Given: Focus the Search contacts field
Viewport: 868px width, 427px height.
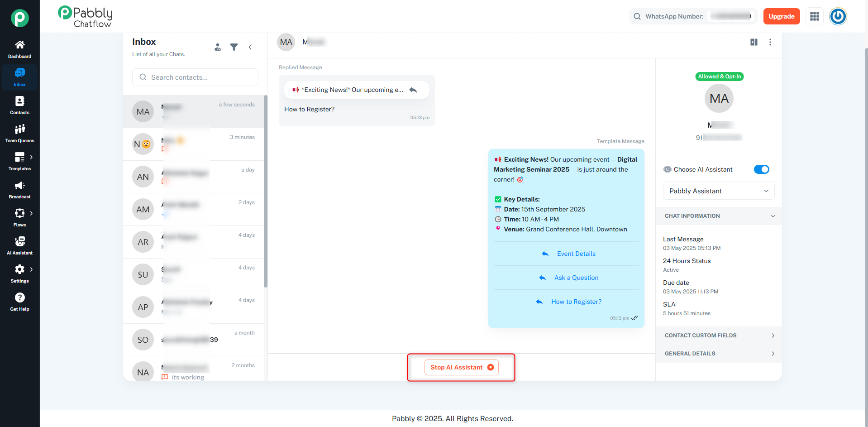Looking at the screenshot, I should [x=195, y=77].
